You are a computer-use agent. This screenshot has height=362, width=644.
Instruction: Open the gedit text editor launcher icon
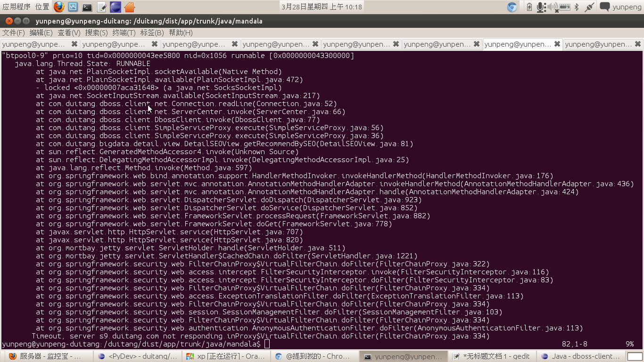(x=101, y=7)
